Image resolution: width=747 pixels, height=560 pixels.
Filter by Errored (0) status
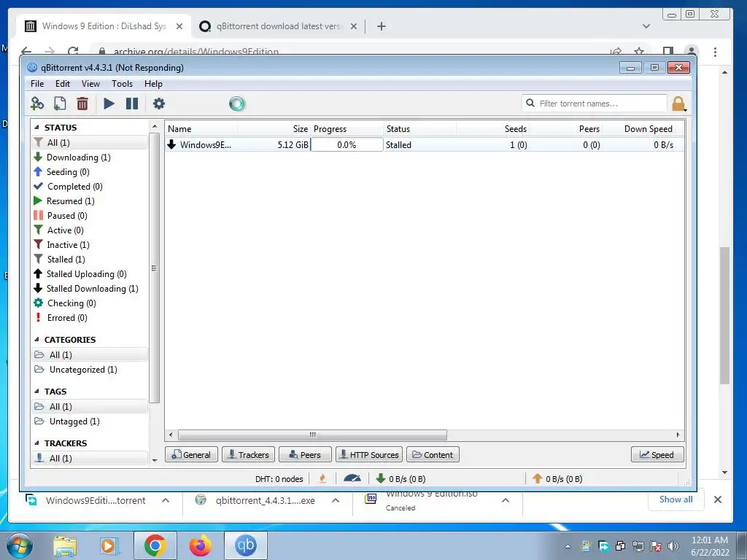66,318
